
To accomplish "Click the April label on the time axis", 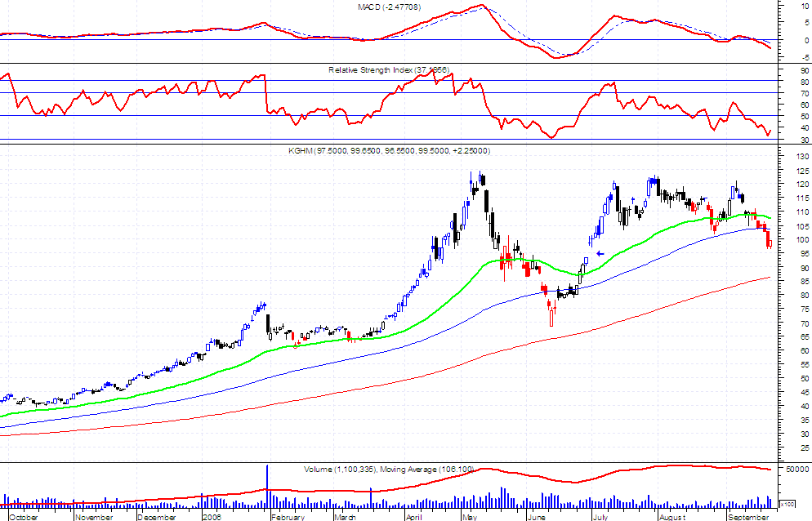I will 414,517.
